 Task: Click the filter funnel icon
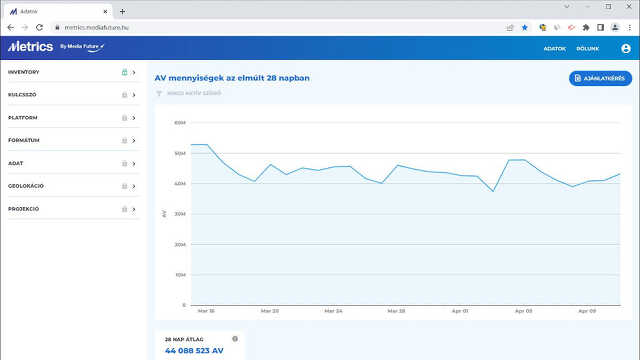pyautogui.click(x=159, y=93)
